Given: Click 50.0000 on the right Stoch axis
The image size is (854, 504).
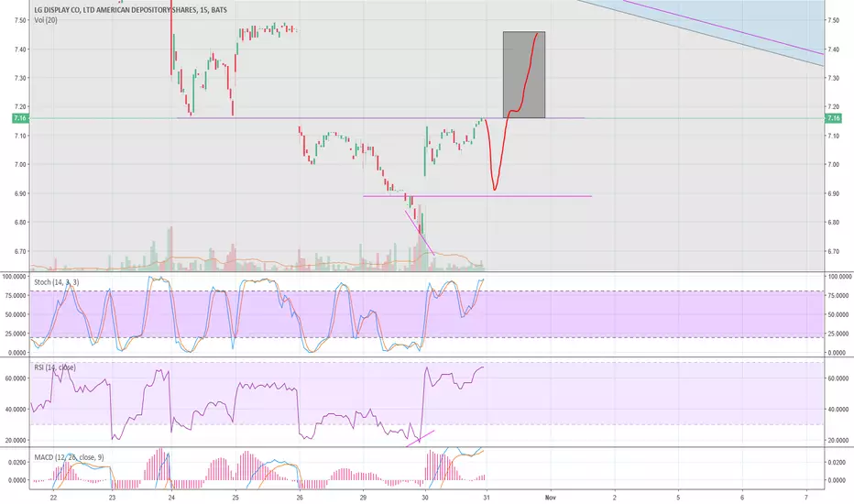Looking at the screenshot, I should (839, 314).
